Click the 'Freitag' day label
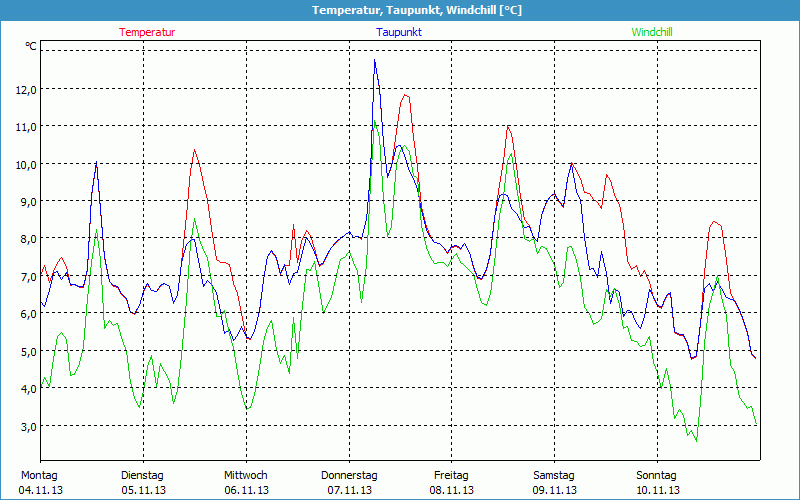 (451, 476)
